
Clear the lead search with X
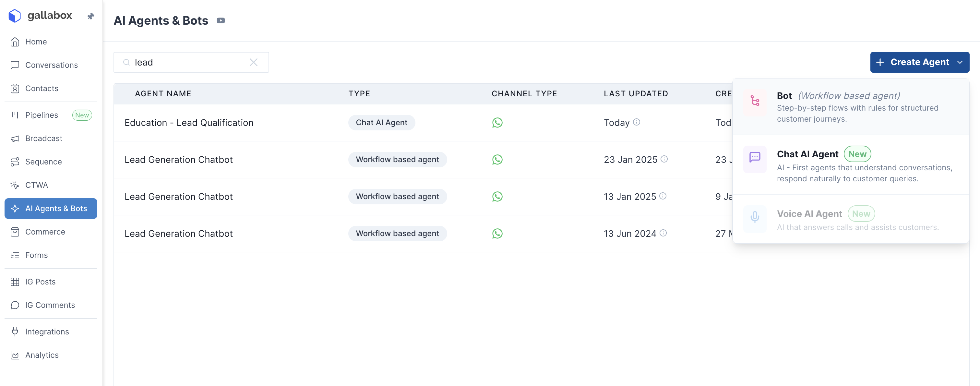[253, 62]
